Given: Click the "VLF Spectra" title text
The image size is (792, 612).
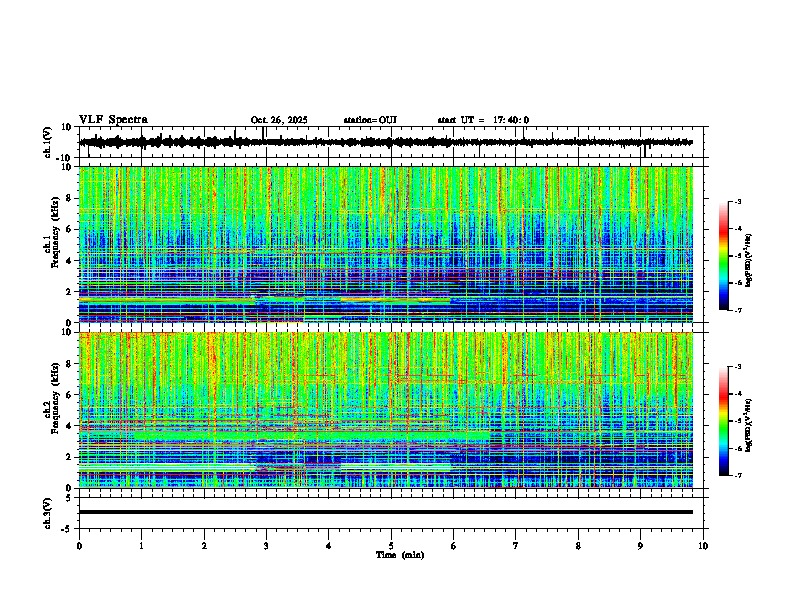Looking at the screenshot, I should point(113,120).
